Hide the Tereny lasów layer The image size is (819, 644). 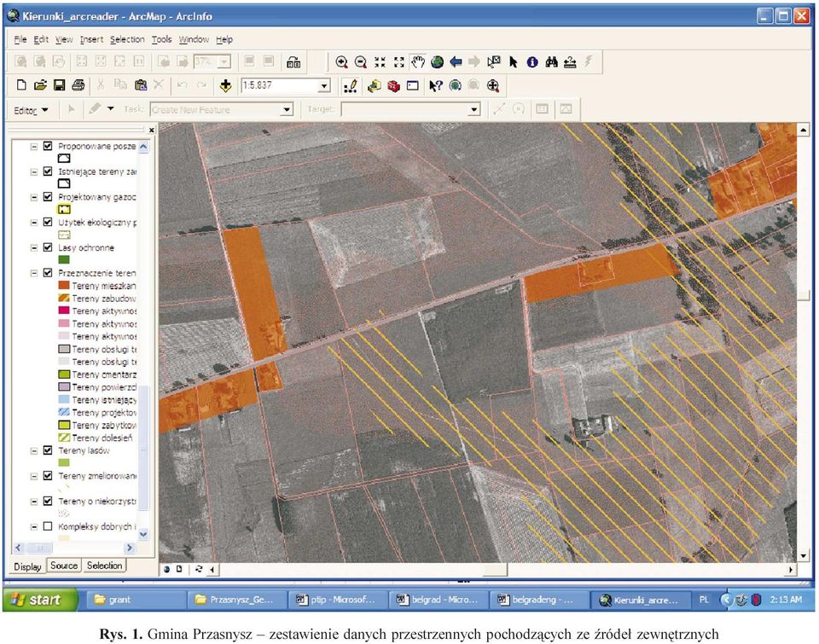coord(48,450)
